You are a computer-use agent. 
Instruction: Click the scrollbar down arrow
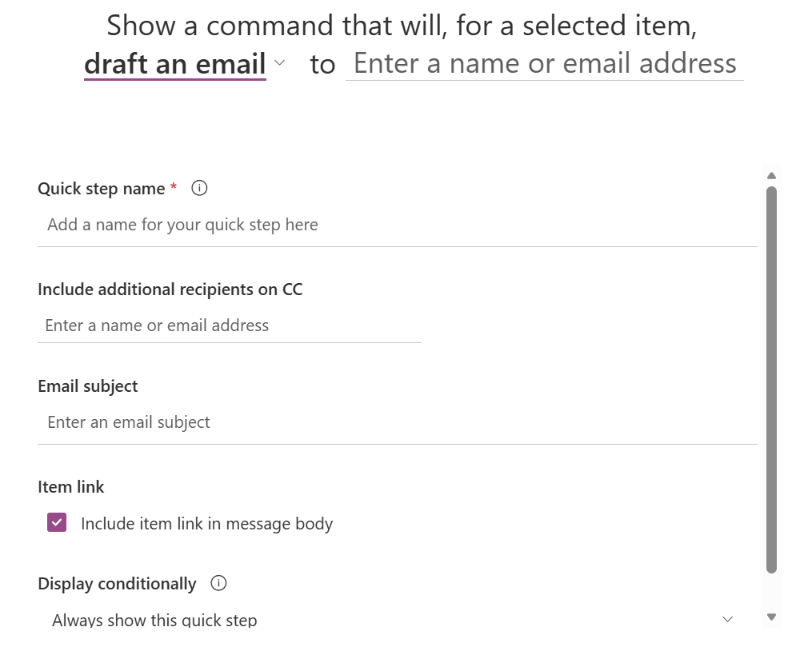pos(771,617)
